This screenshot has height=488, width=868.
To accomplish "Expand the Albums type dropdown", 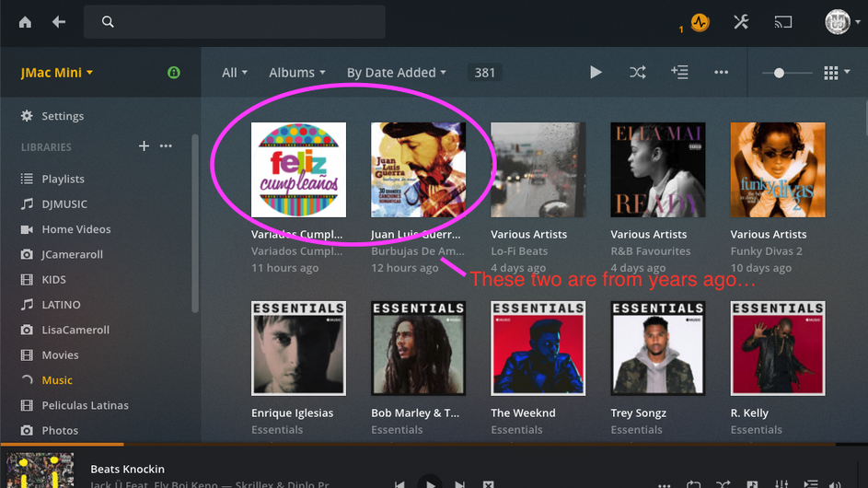I will (297, 73).
